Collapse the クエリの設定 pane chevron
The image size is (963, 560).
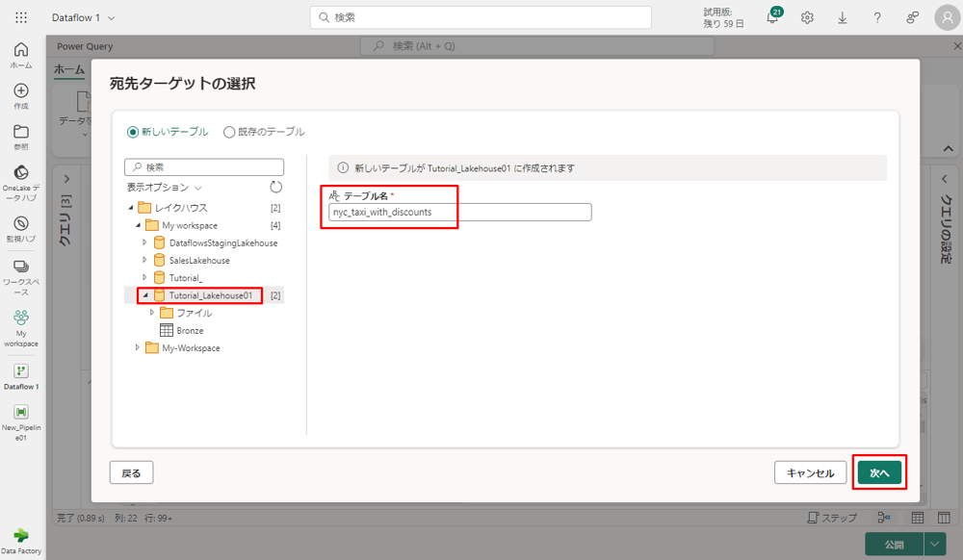coord(945,179)
